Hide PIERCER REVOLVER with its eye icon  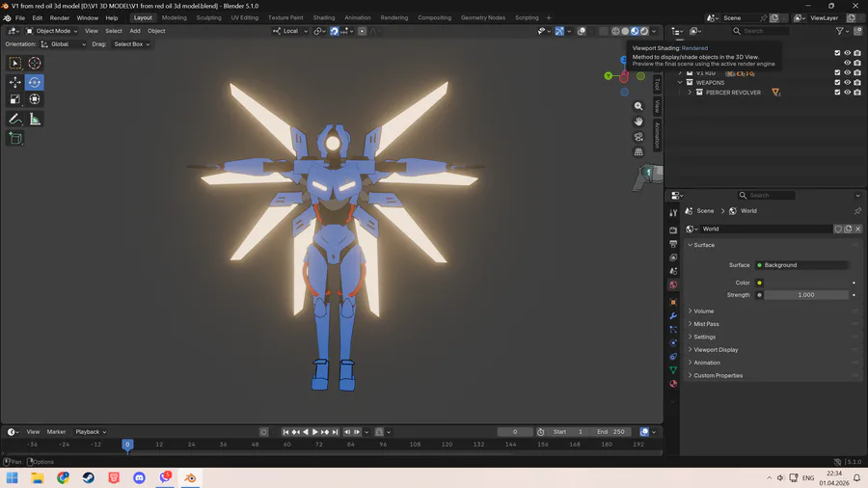(848, 93)
